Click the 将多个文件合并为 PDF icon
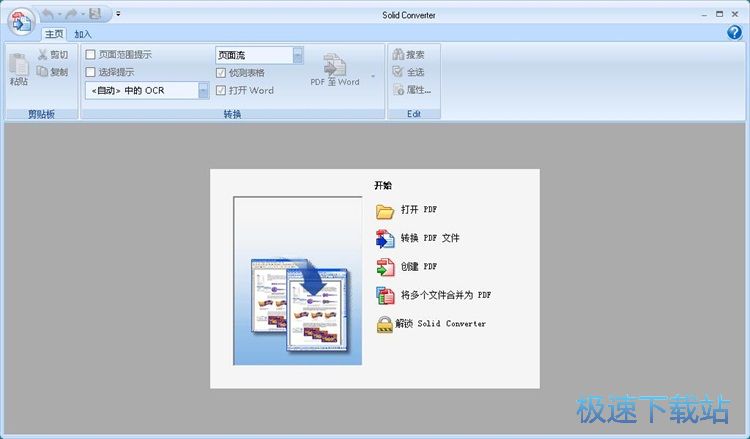Screen dimensions: 750x439 [x=385, y=296]
